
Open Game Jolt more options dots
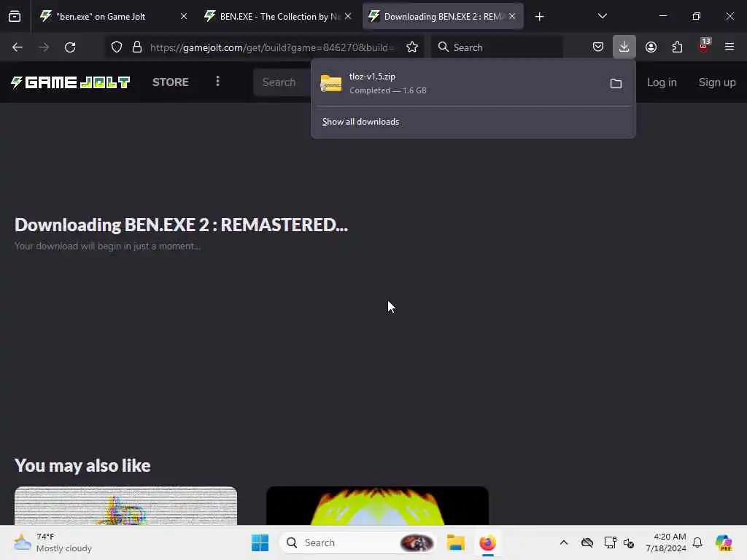pyautogui.click(x=217, y=82)
